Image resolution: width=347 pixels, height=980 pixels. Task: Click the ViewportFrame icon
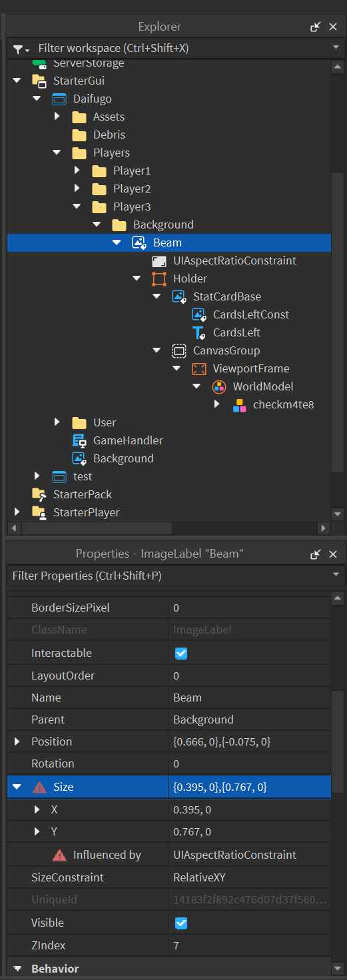coord(199,368)
